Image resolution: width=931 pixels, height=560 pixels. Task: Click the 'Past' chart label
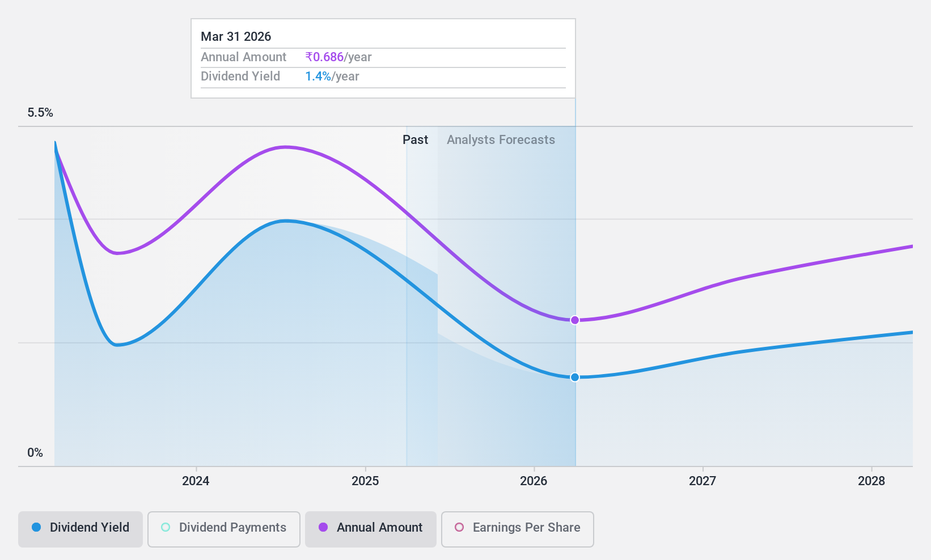(415, 140)
